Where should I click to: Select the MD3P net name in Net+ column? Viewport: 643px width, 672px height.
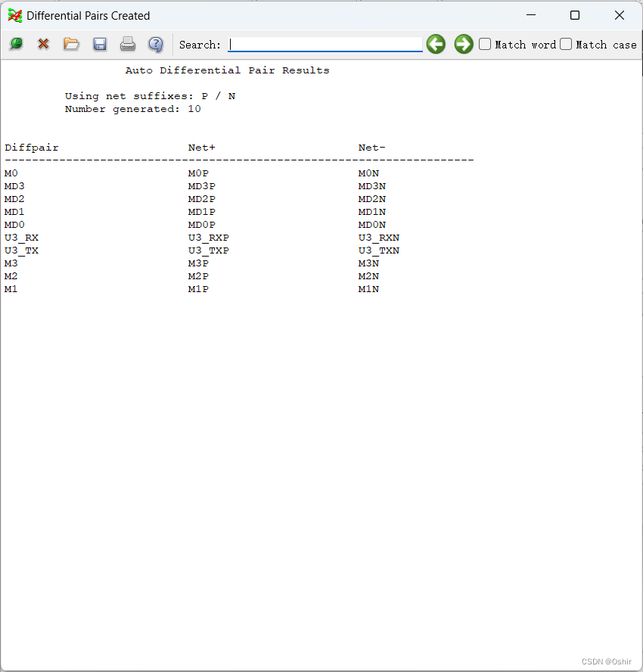coord(201,186)
